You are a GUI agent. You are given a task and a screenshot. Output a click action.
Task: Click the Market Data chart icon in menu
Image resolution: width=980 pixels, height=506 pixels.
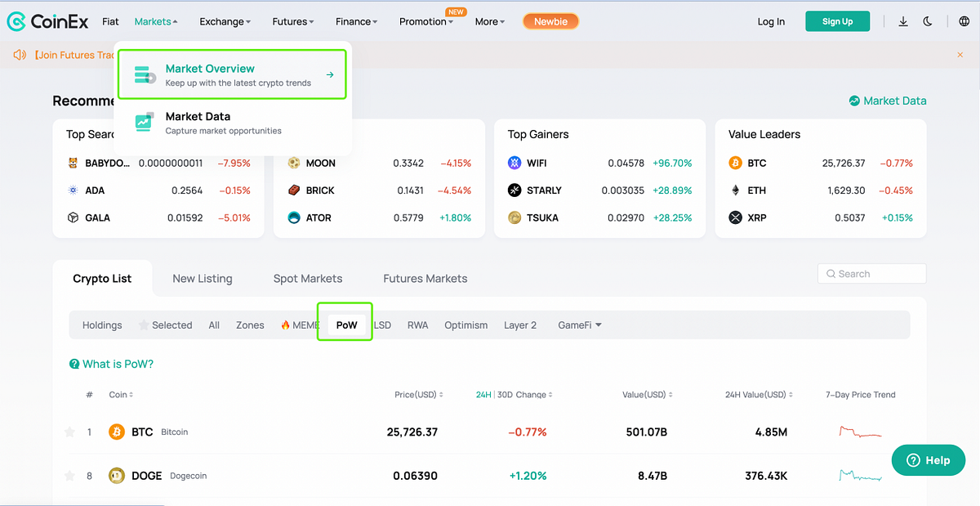[145, 123]
